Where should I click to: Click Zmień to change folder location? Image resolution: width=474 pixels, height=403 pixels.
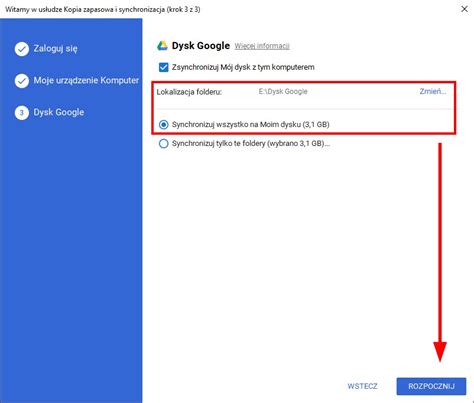(x=433, y=91)
